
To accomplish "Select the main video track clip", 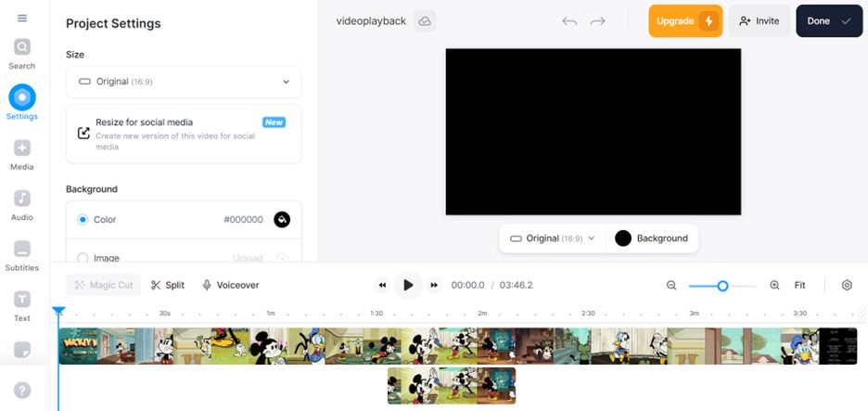I will click(458, 346).
